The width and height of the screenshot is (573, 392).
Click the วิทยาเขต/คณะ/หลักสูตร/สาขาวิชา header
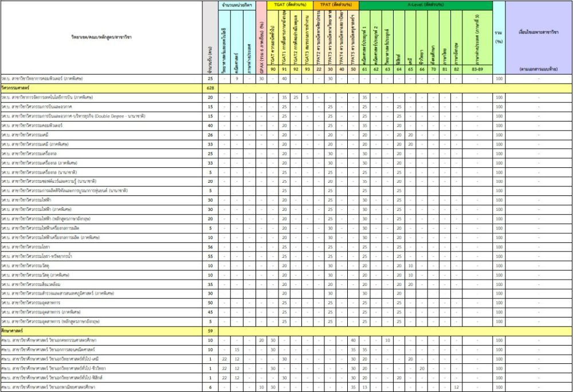(x=101, y=37)
